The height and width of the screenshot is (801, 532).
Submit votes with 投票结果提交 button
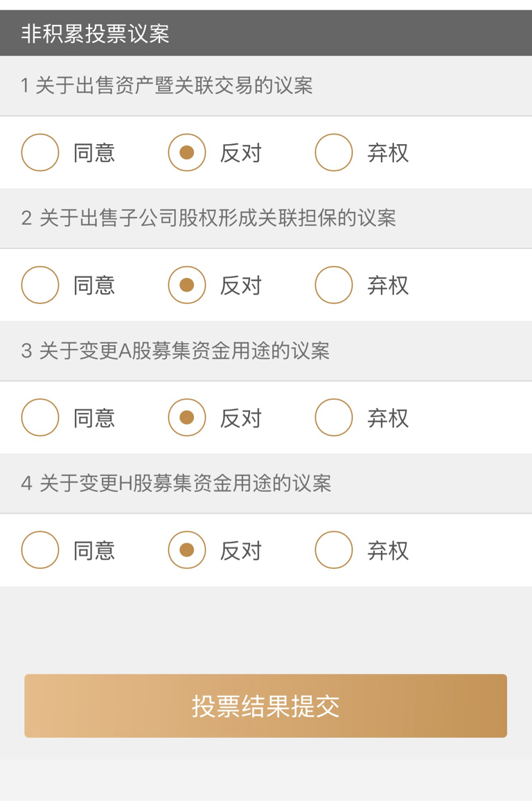(266, 705)
